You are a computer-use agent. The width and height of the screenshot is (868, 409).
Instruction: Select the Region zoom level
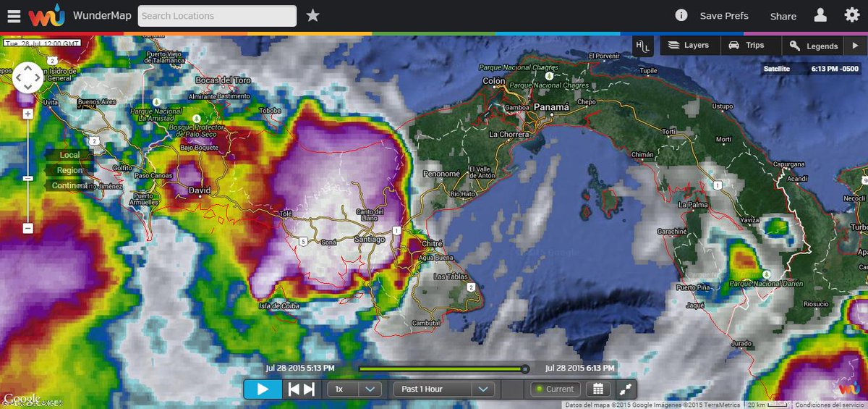point(69,170)
